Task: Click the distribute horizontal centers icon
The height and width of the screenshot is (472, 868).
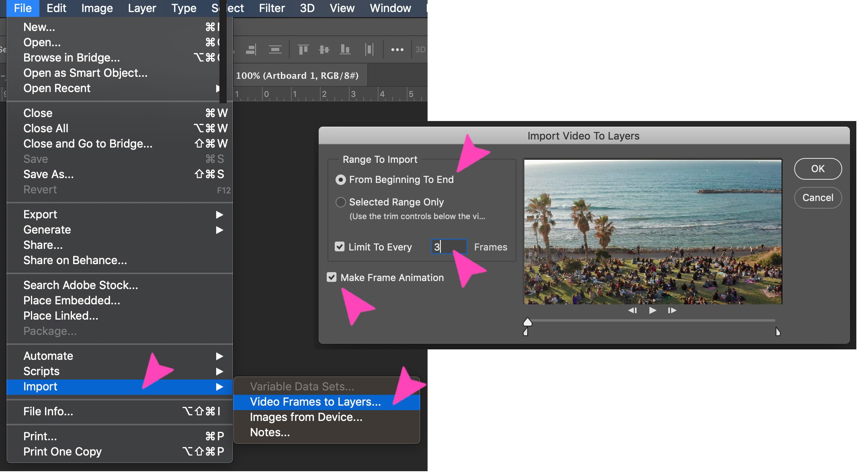Action: [x=369, y=49]
